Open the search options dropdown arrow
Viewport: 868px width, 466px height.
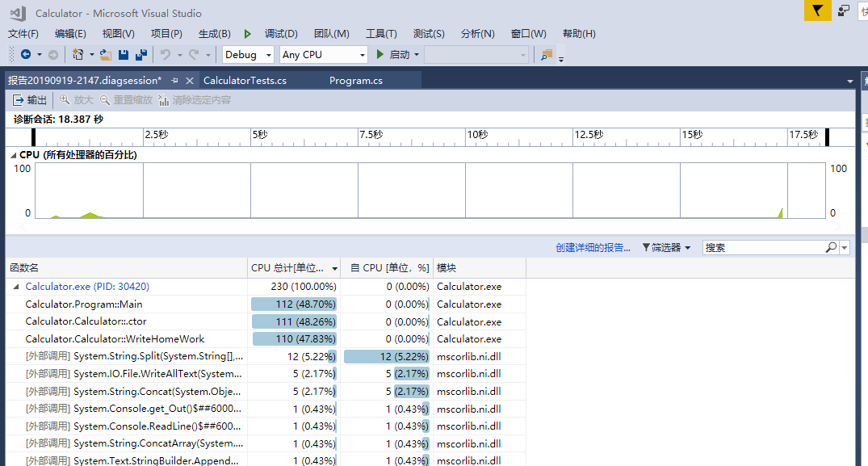(x=845, y=247)
